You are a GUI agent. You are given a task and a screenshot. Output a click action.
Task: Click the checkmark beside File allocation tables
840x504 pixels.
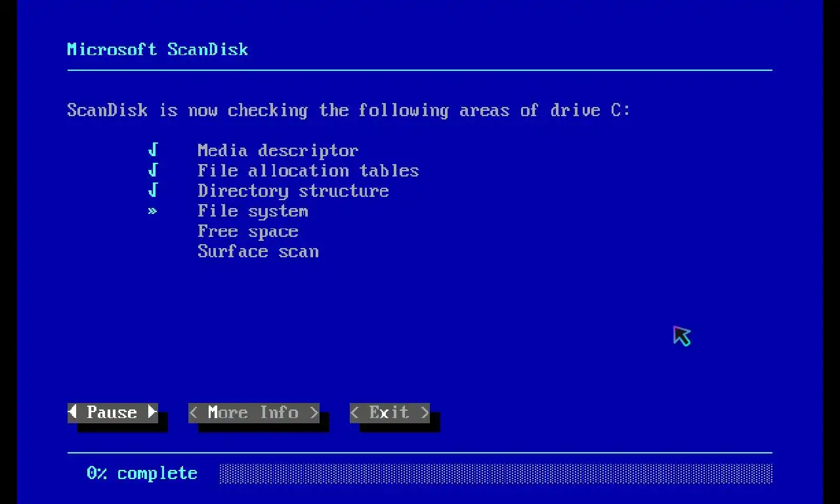tap(153, 171)
